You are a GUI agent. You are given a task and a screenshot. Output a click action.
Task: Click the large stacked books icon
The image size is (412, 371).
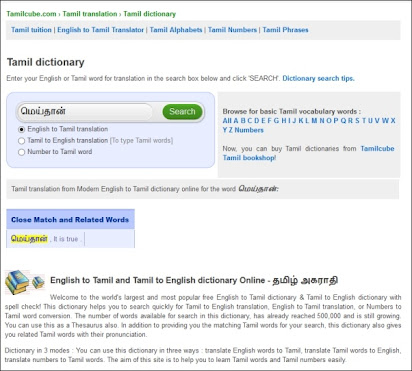point(17,282)
